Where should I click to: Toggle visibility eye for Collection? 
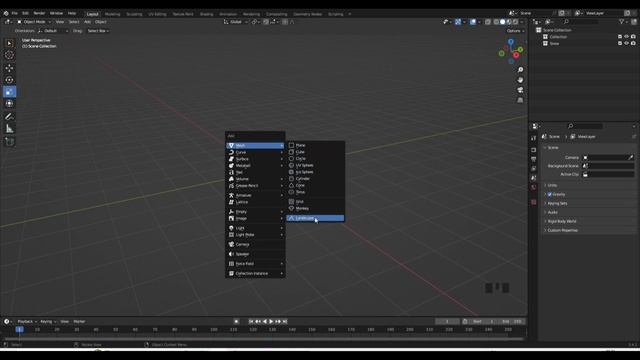pos(627,37)
